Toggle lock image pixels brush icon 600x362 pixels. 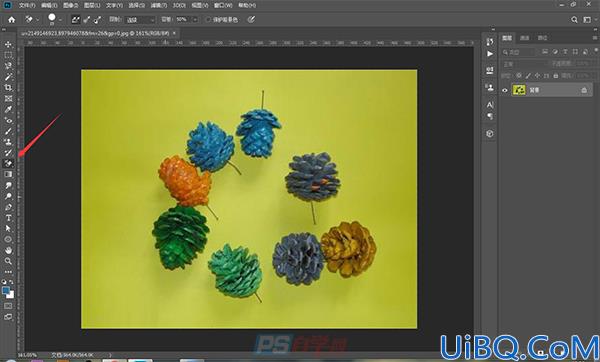(528, 76)
